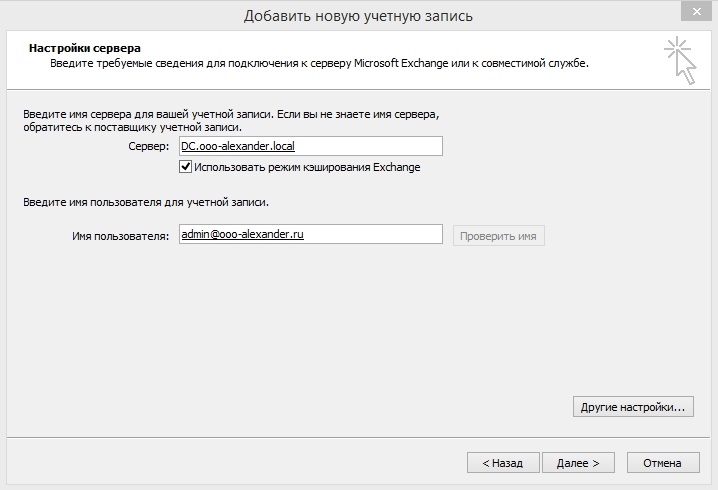Click the separator line above bottom buttons
The width and height of the screenshot is (718, 490).
[x=358, y=437]
